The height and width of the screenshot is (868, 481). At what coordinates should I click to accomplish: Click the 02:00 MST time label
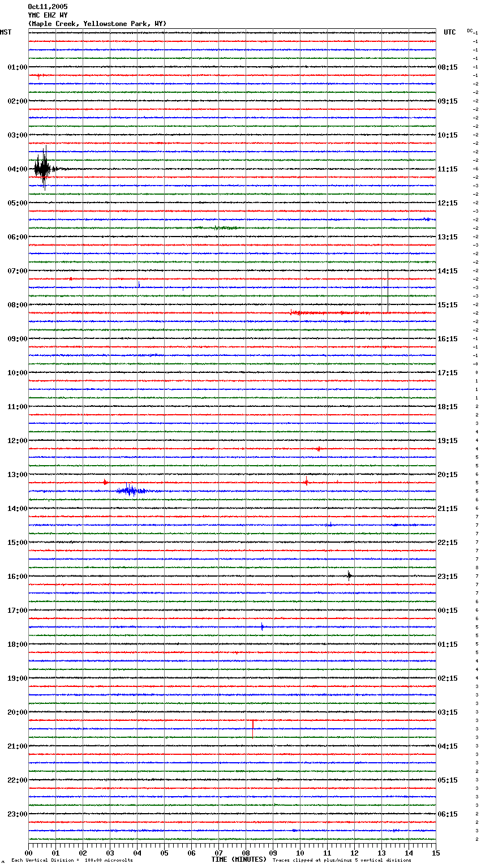18,101
